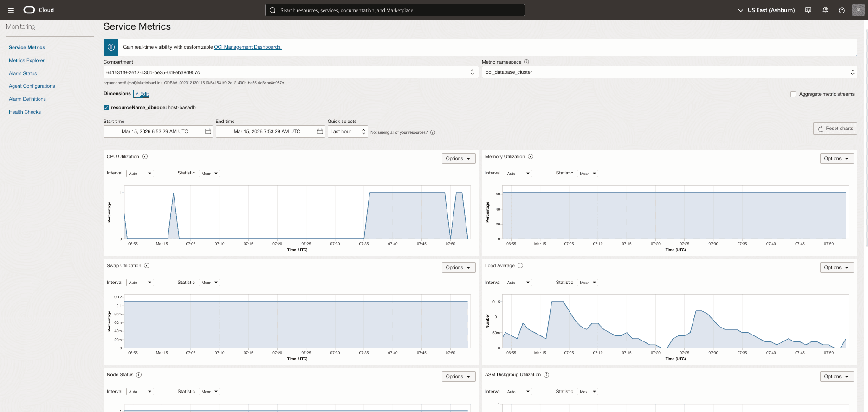The height and width of the screenshot is (412, 868).
Task: Open the Cloud Shell developer tools icon
Action: tap(808, 10)
